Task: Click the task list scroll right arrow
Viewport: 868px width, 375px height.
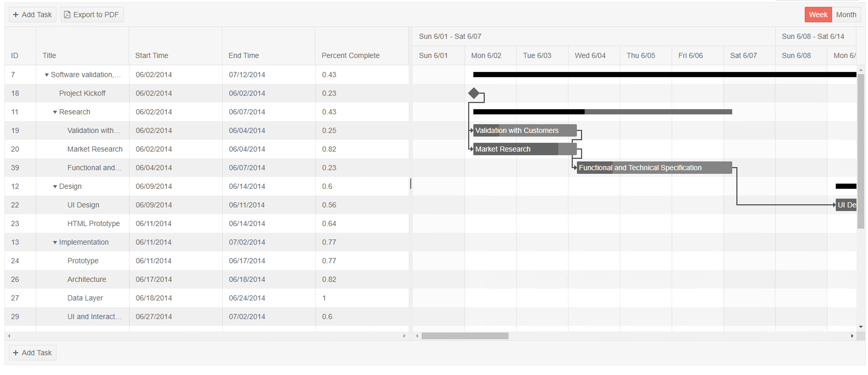Action: coord(404,336)
